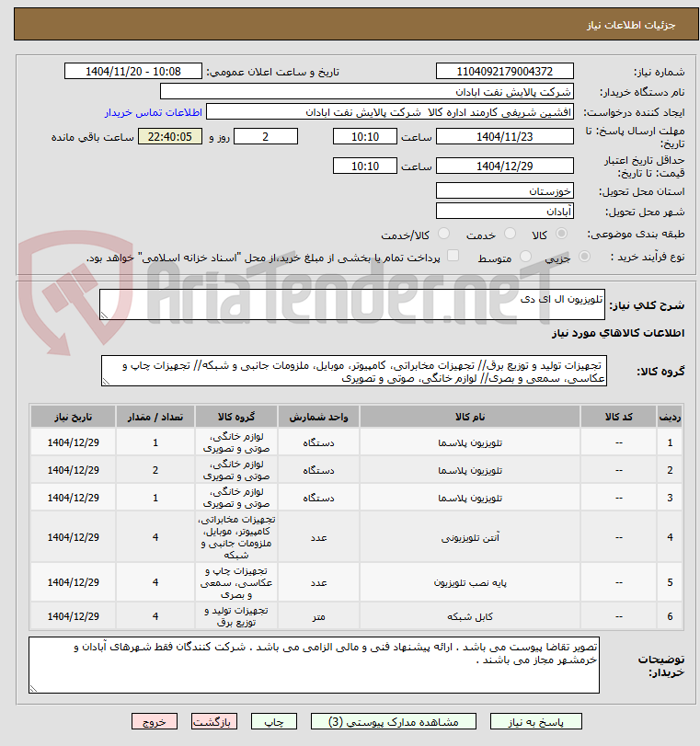This screenshot has height=746, width=700.
Task: Select the کالا radio button
Action: click(561, 234)
